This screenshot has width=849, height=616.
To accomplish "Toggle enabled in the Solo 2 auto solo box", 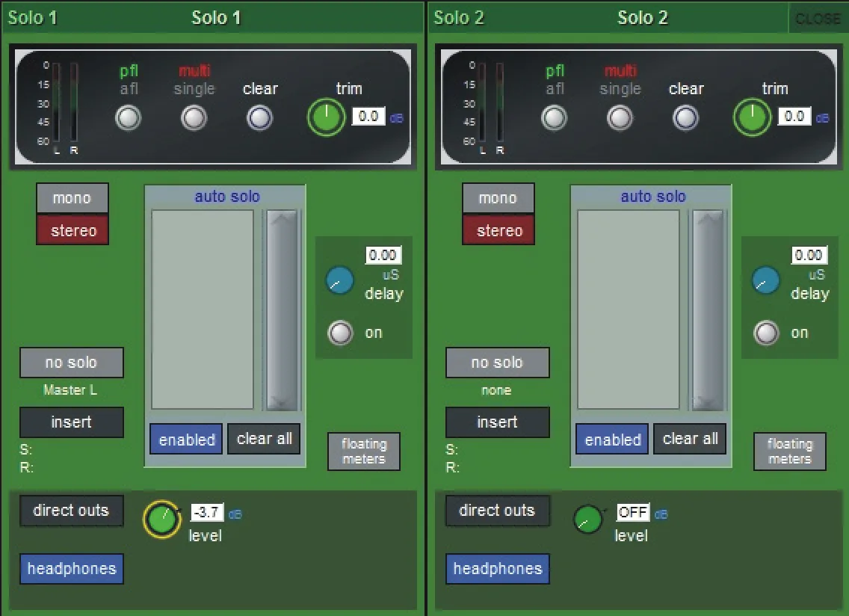I will coord(612,439).
